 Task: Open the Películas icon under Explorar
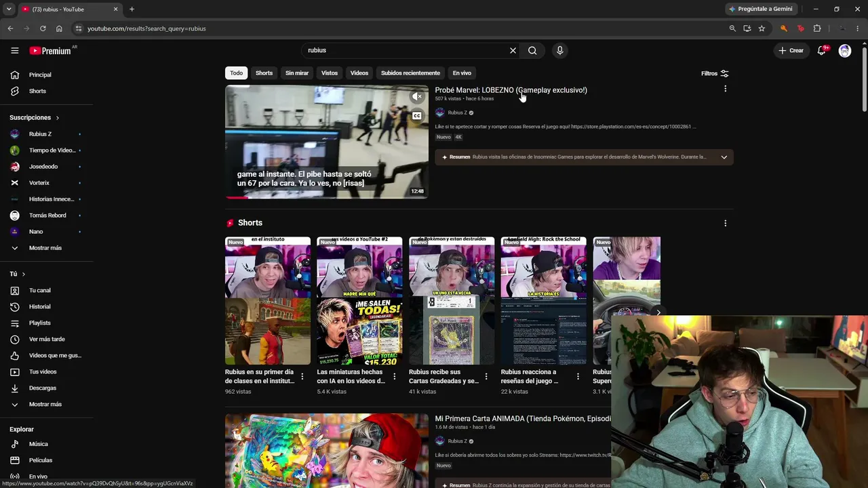15,460
